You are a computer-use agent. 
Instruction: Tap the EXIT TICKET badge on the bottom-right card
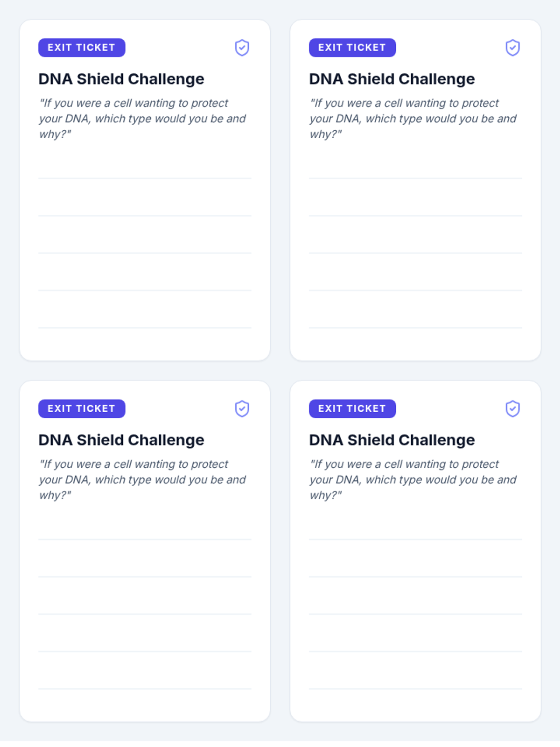[352, 409]
